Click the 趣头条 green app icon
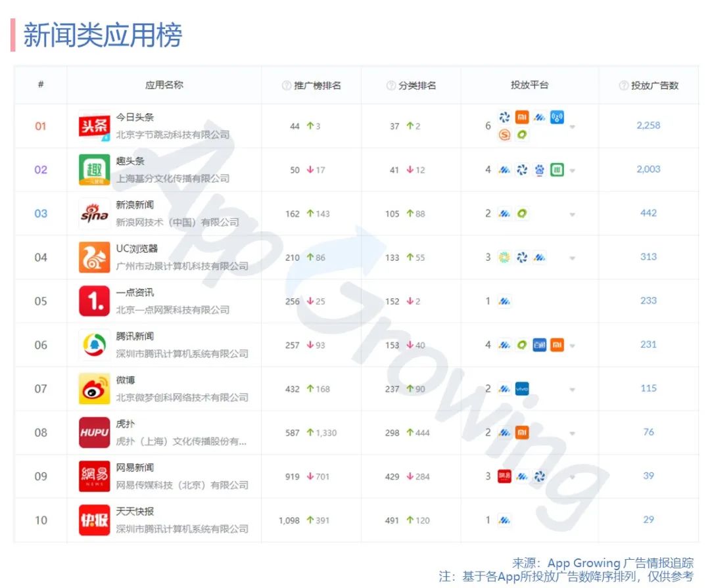710x588 pixels. click(94, 170)
